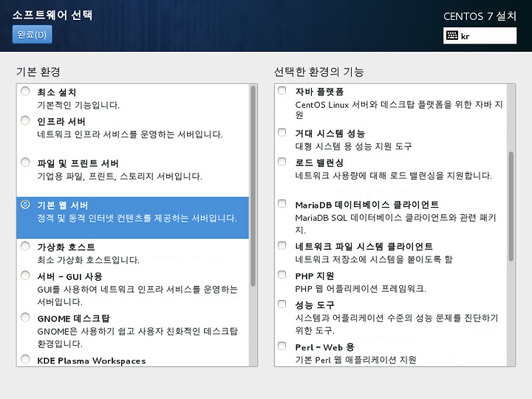The width and height of the screenshot is (532, 399).
Task: Check the 로드 밸런싱 checkbox
Action: (x=282, y=161)
